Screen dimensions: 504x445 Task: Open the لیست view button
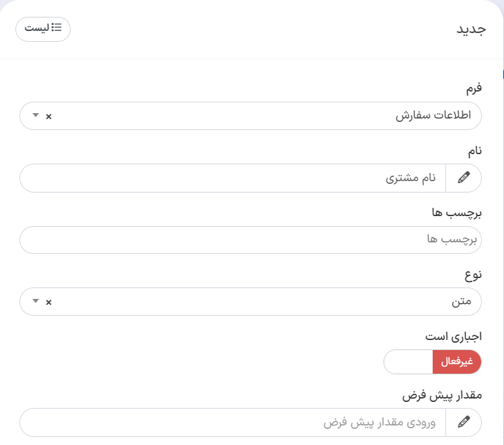[x=43, y=29]
